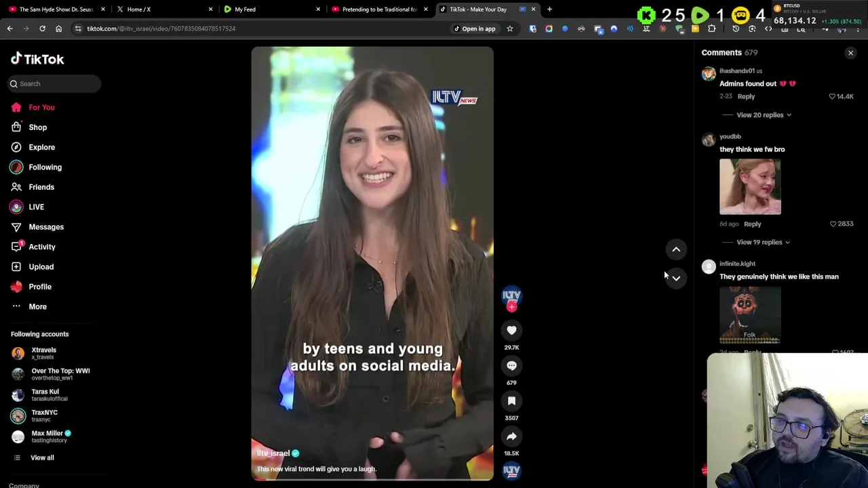
Task: Share the video with arrow icon
Action: pos(511,436)
